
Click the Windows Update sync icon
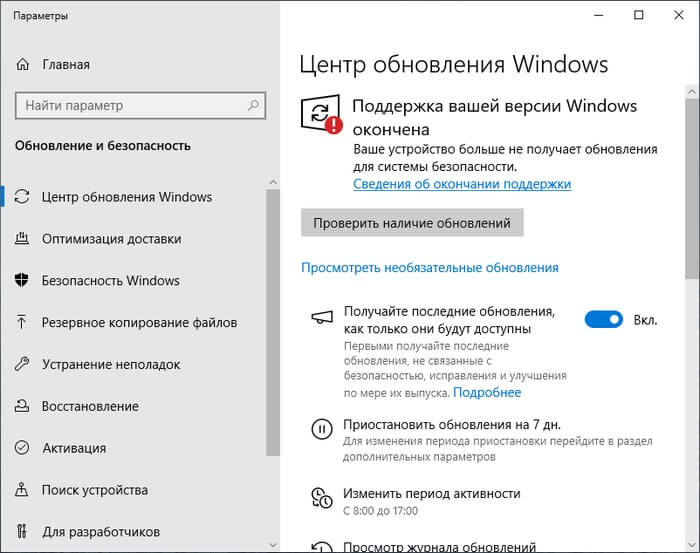click(23, 197)
